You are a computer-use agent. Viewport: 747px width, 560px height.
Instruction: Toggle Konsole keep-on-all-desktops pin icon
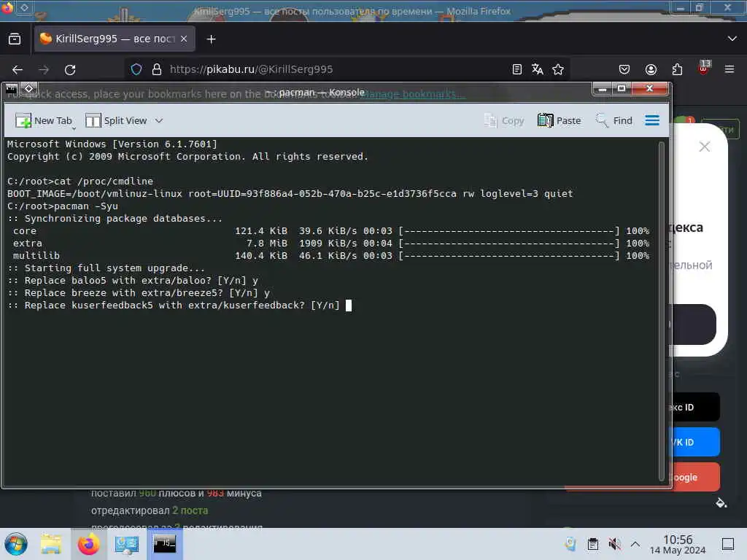click(x=28, y=88)
